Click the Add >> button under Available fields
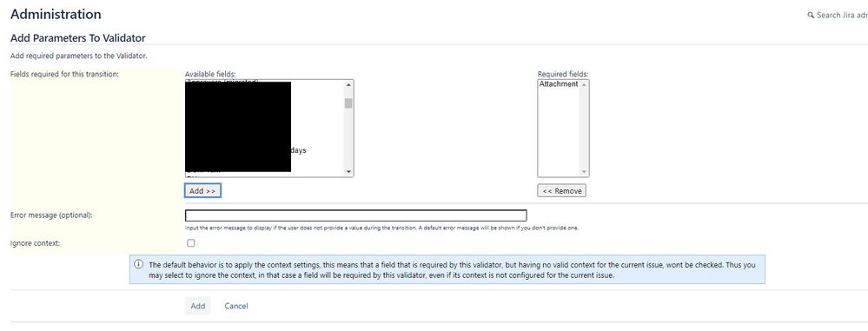This screenshot has height=331, width=868. (x=202, y=190)
